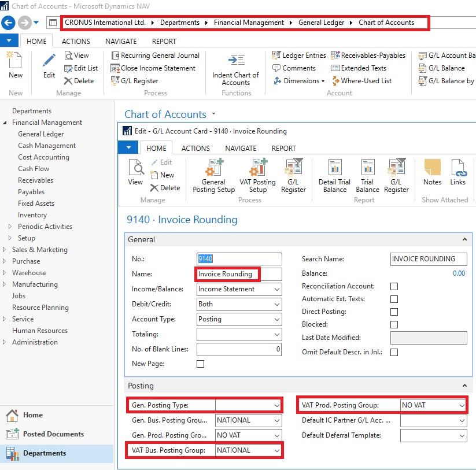Image resolution: width=476 pixels, height=470 pixels.
Task: Click the back navigation arrow
Action: click(x=8, y=23)
